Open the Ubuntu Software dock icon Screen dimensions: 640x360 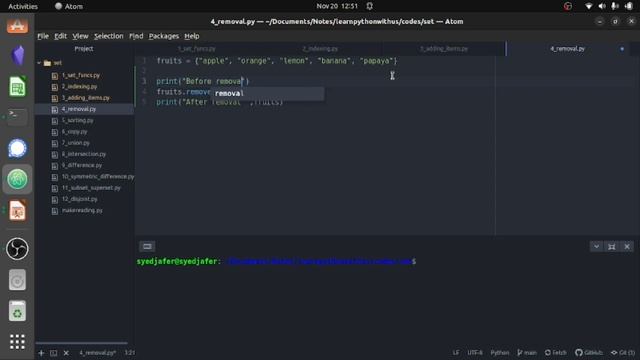tap(17, 25)
